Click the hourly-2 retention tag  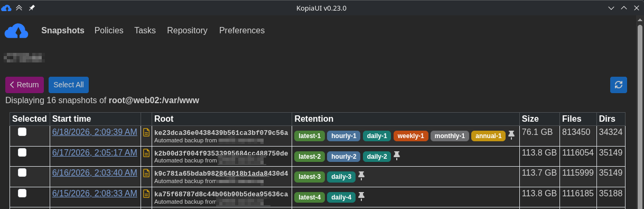344,157
